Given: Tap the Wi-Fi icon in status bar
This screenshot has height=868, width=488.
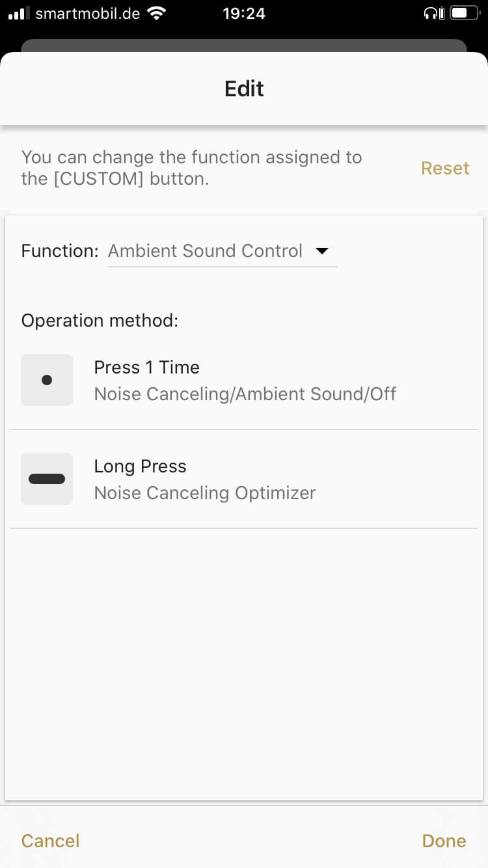Looking at the screenshot, I should coord(156,13).
